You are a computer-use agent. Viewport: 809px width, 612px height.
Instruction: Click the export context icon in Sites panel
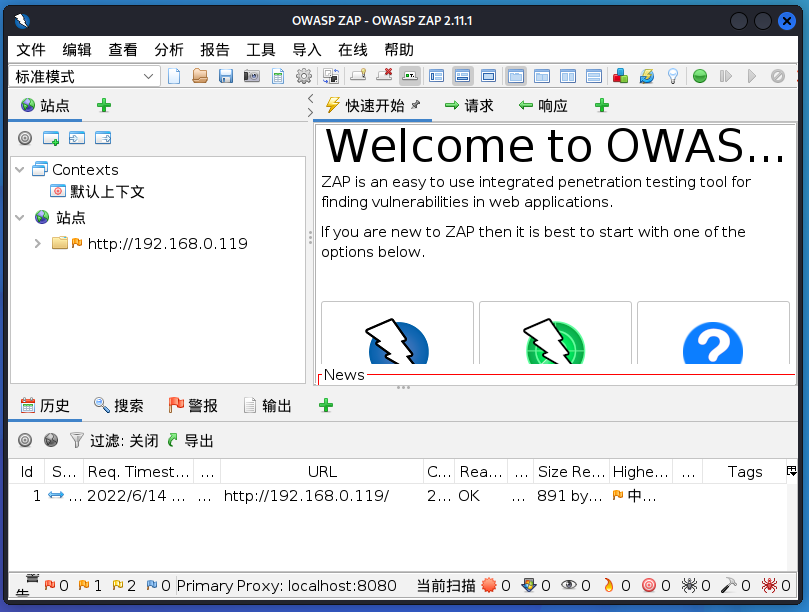(103, 138)
